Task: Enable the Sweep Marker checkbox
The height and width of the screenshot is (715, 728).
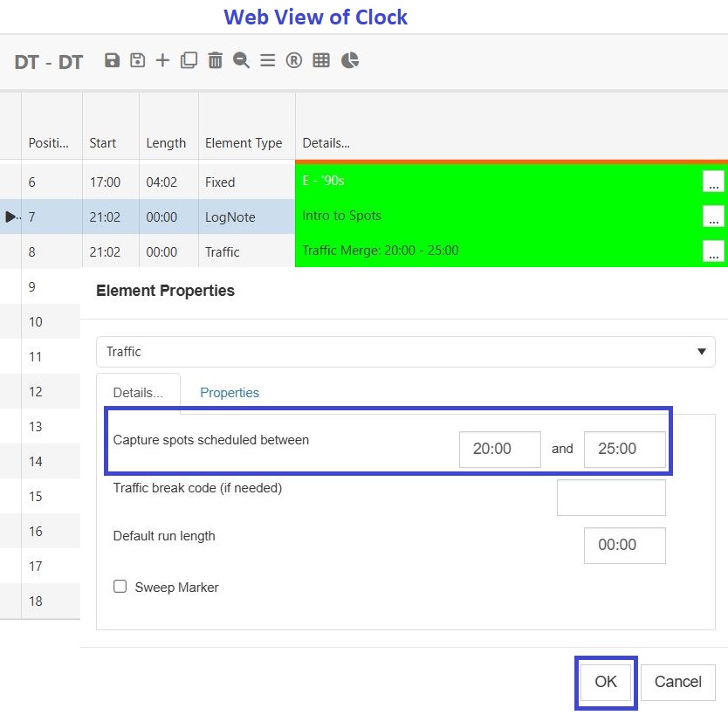Action: (x=120, y=588)
